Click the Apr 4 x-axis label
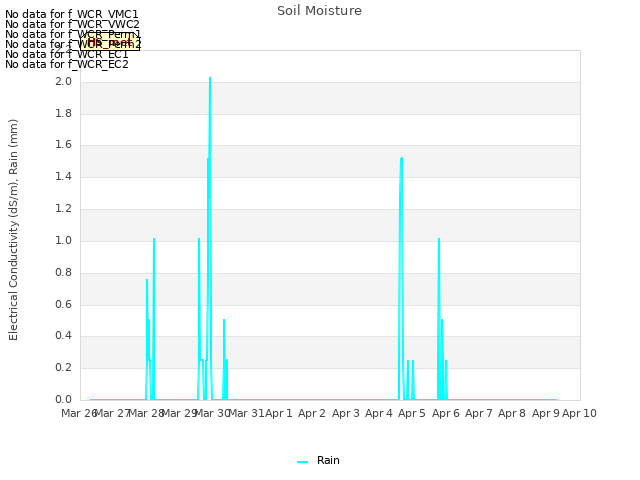The image size is (640, 480). pyautogui.click(x=379, y=413)
